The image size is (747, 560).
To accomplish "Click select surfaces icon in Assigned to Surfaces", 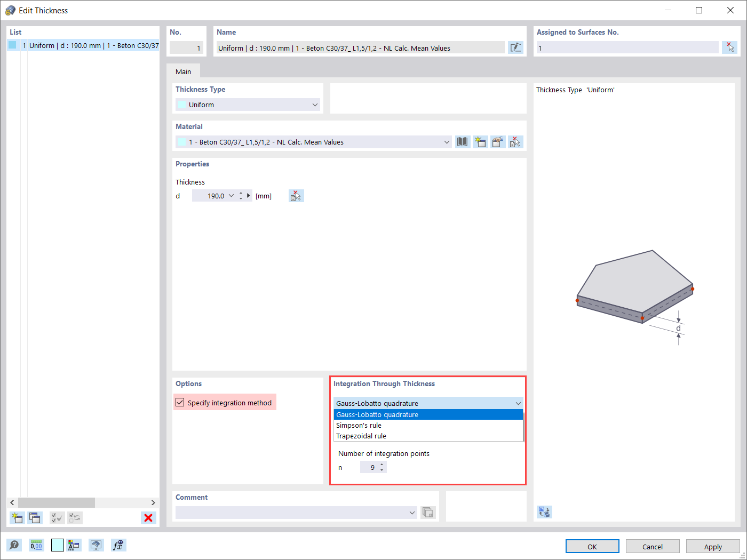I will pyautogui.click(x=729, y=47).
